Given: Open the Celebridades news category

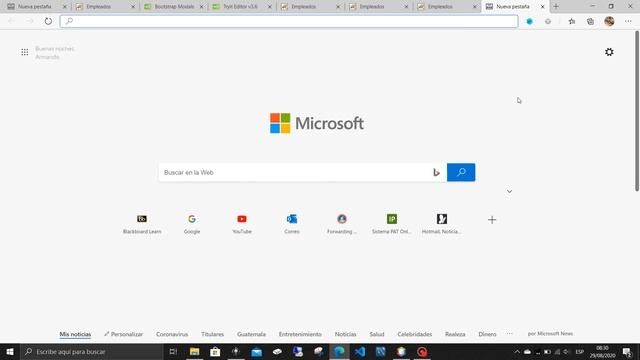Looking at the screenshot, I should [x=414, y=334].
